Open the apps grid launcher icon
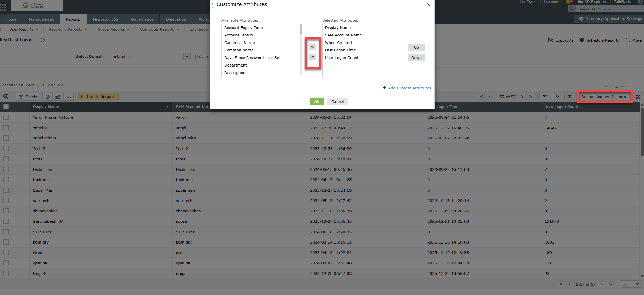The height and width of the screenshot is (295, 644). (3, 7)
